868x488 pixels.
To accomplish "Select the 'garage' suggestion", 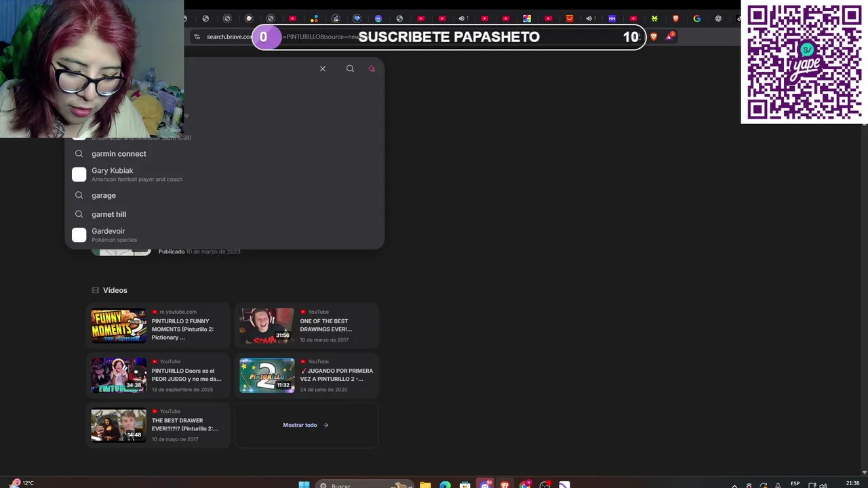I will pyautogui.click(x=224, y=195).
